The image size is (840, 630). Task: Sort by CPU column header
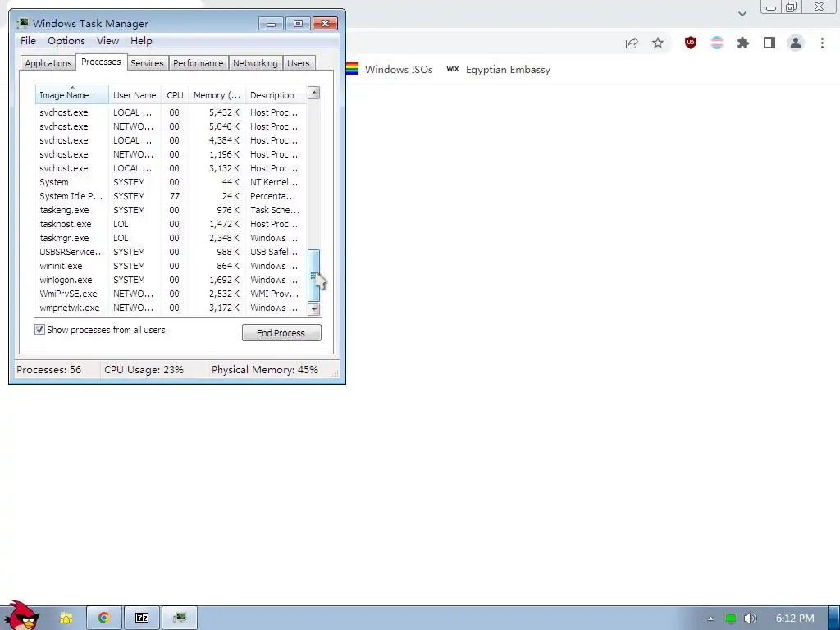pos(175,95)
